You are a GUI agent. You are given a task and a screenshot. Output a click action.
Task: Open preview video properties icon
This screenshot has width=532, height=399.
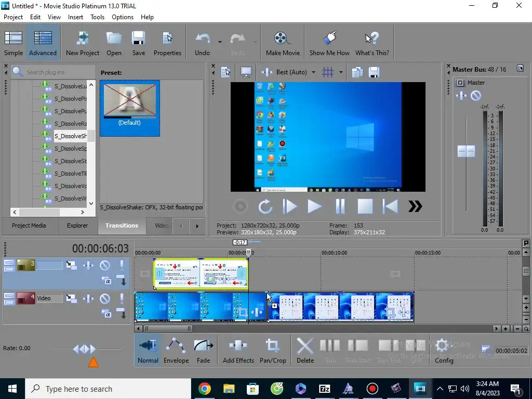pyautogui.click(x=225, y=72)
